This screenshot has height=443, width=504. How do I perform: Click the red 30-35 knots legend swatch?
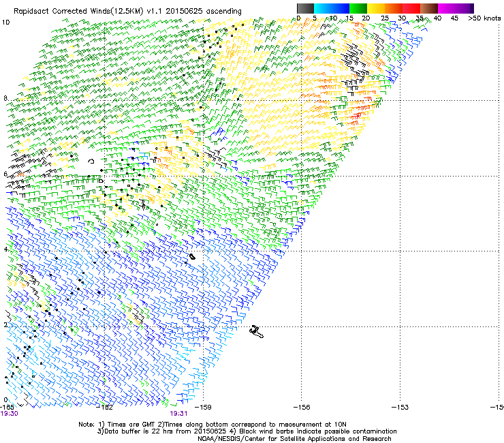[x=411, y=8]
